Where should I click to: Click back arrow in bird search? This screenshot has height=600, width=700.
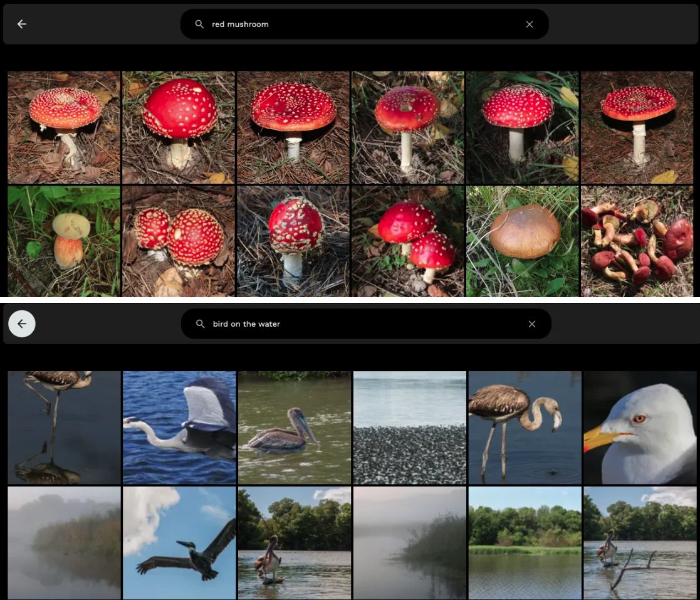pos(22,324)
